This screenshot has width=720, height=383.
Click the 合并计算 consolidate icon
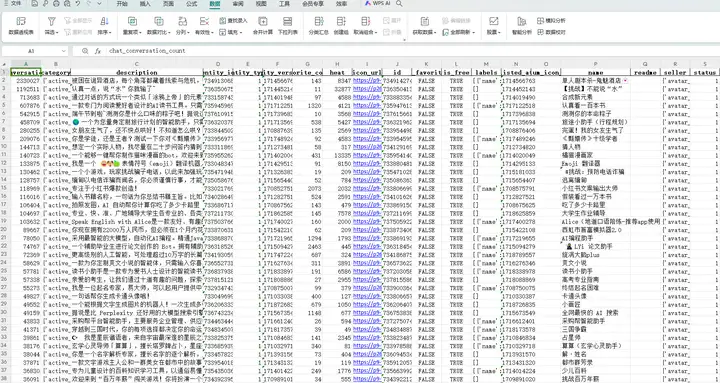click(x=263, y=22)
